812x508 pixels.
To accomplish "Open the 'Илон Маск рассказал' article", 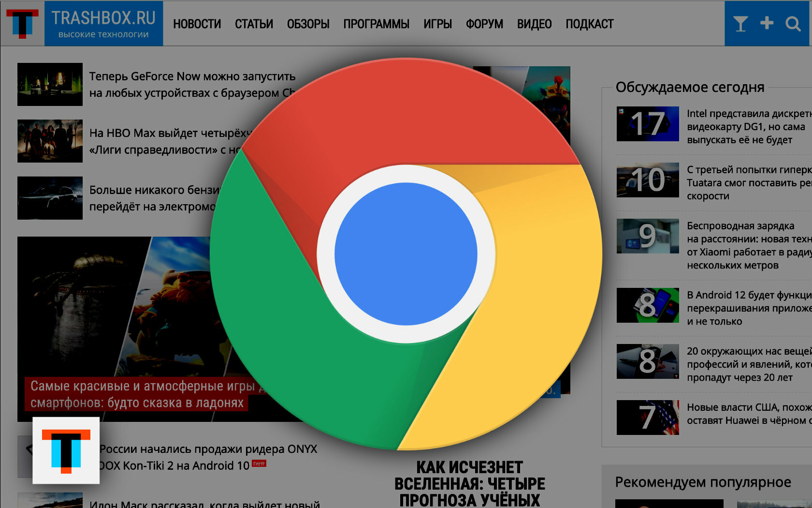I will (x=204, y=504).
